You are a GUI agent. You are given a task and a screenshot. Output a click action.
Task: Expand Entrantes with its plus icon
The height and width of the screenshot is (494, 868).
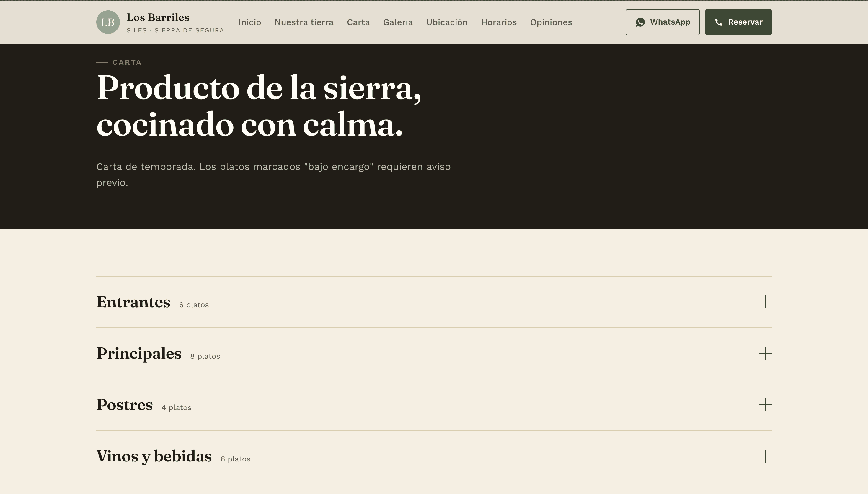point(765,302)
